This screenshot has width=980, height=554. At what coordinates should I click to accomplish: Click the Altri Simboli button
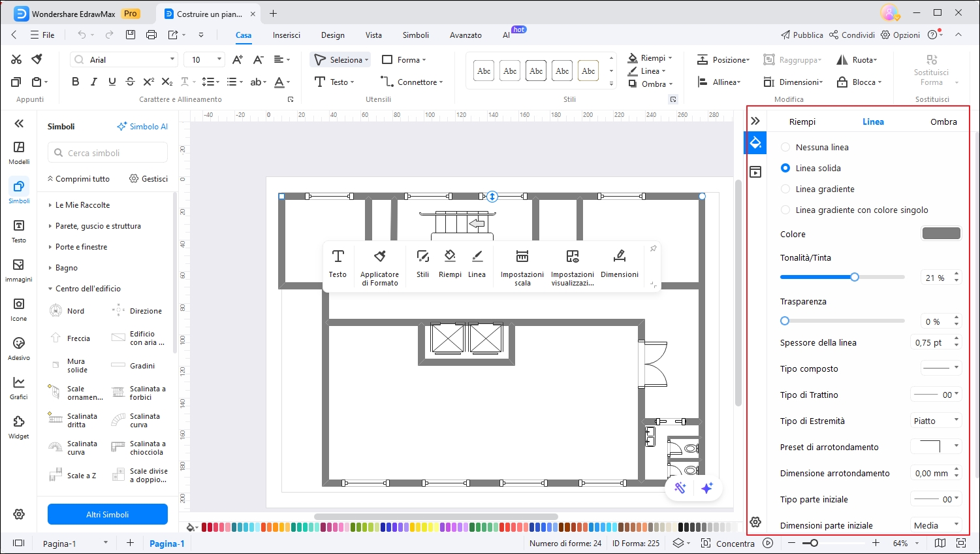[x=108, y=514]
